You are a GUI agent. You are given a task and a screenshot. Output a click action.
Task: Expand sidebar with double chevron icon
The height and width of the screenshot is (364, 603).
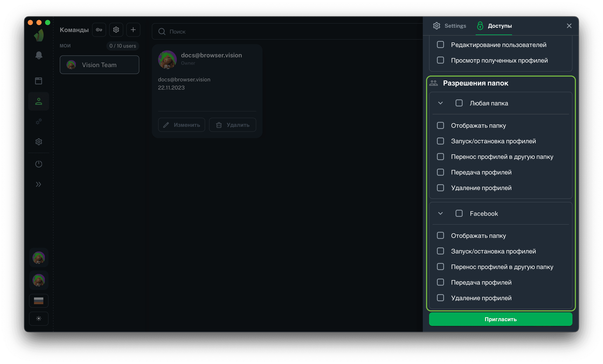pos(39,184)
